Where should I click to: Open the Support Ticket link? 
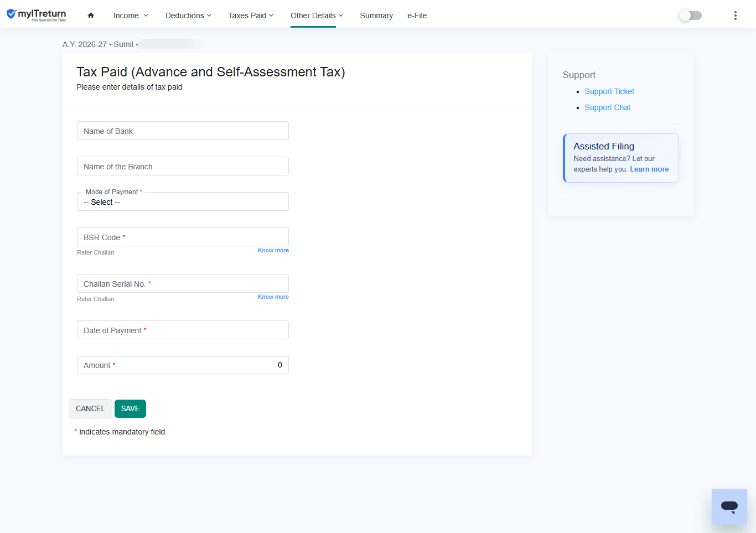(x=609, y=91)
